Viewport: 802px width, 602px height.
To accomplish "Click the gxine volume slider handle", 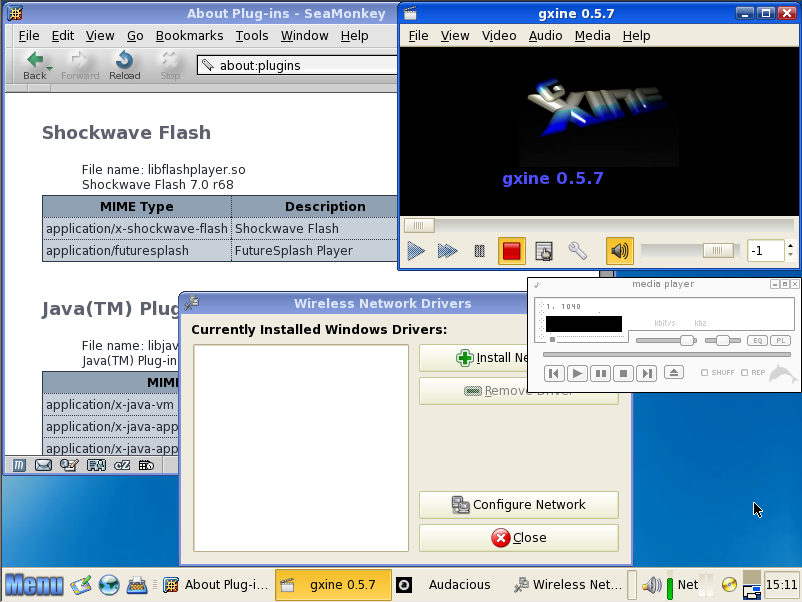I will coord(718,251).
